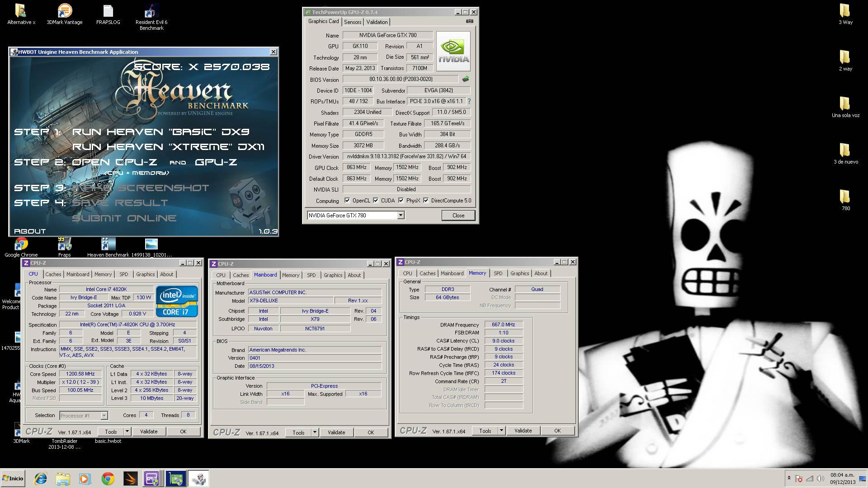Click Validate in CPU tab window
The image size is (868, 488).
click(x=149, y=432)
